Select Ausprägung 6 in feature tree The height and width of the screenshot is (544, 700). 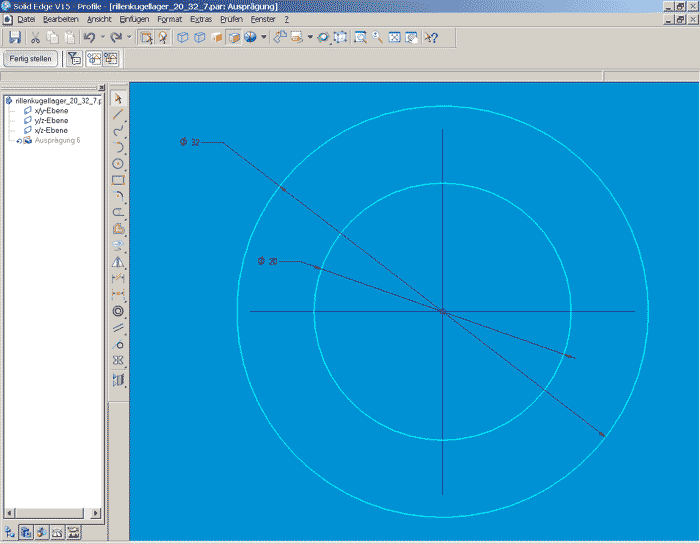[x=57, y=140]
